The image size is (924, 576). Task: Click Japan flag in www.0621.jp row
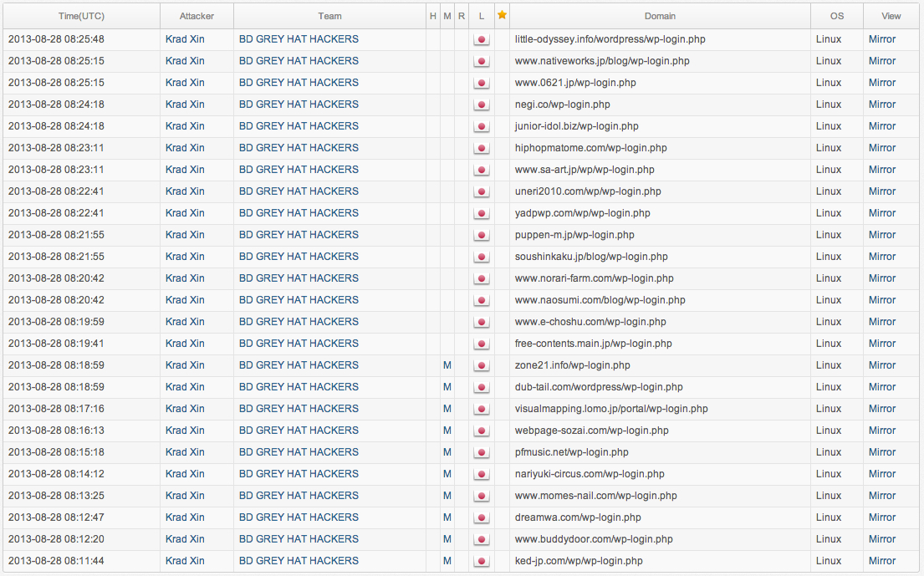482,83
